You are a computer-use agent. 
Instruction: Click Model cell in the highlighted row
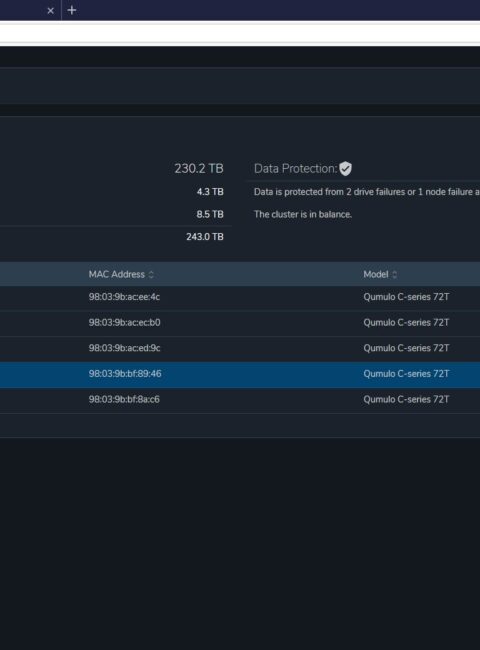(x=406, y=374)
